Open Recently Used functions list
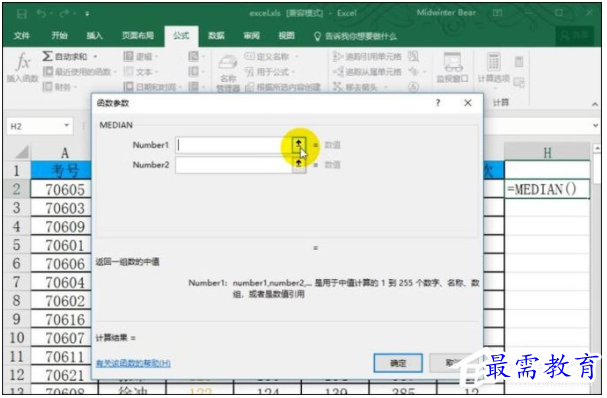Screen dimensions: 607x398 tap(79, 72)
